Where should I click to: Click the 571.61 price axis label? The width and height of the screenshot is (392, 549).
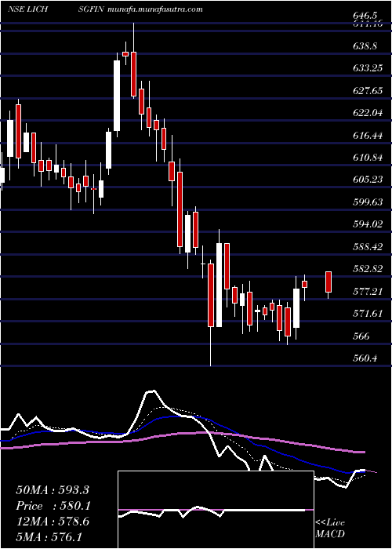click(367, 314)
